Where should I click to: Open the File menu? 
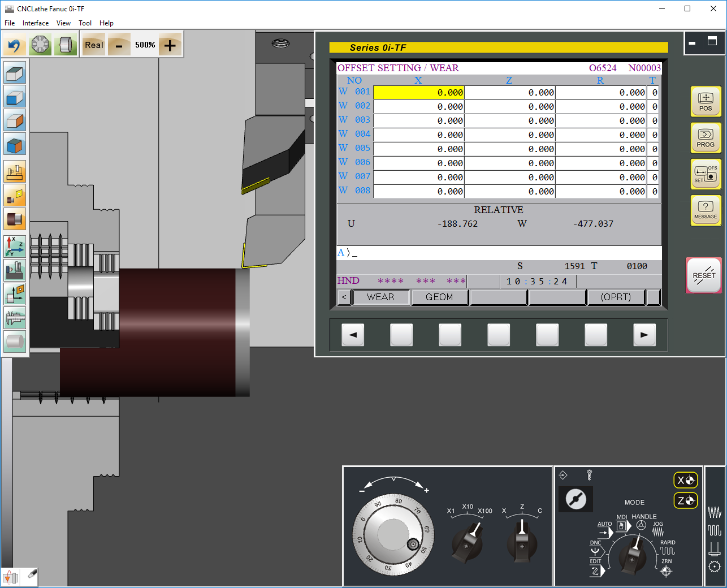pyautogui.click(x=10, y=23)
